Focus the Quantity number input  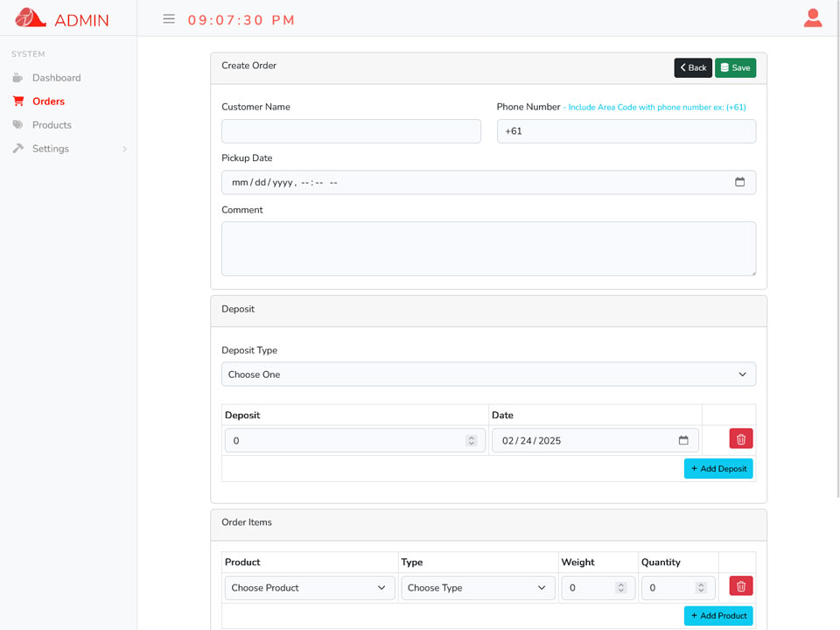tap(678, 588)
